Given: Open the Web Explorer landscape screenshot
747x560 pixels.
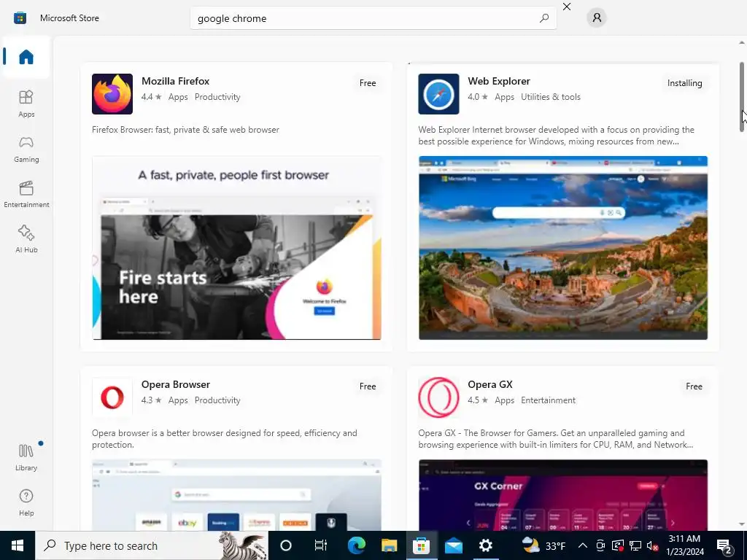Looking at the screenshot, I should pos(563,248).
